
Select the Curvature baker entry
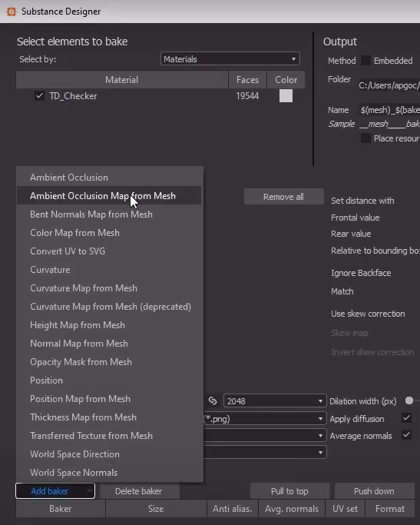pyautogui.click(x=109, y=270)
